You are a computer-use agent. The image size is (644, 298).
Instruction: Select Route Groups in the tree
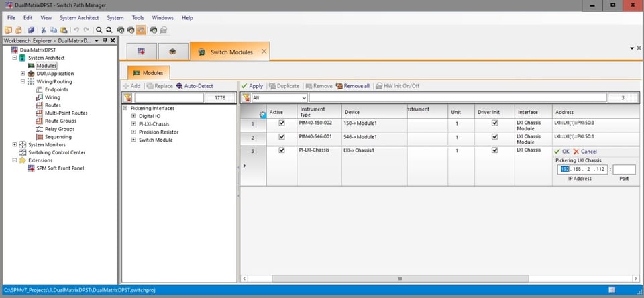(60, 121)
